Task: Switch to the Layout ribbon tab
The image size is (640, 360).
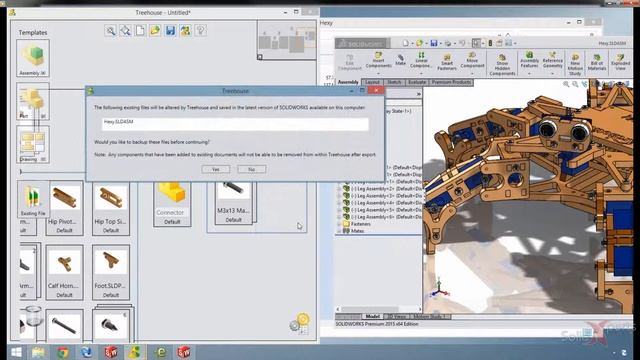Action: point(372,82)
